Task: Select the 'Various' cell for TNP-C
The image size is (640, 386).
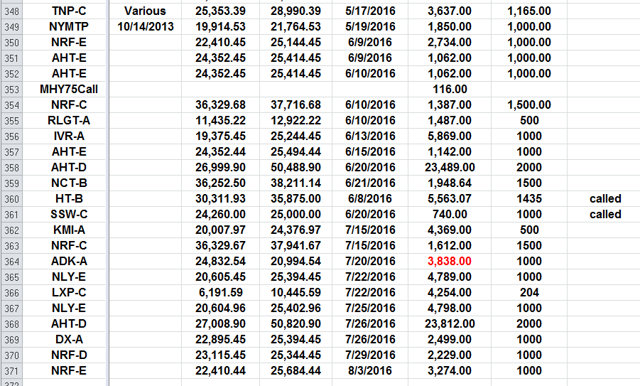Action: [145, 11]
